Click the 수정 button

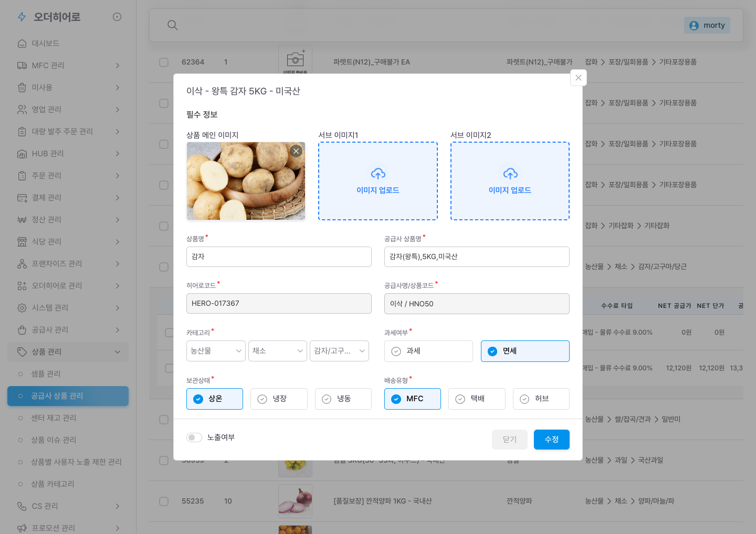point(551,440)
